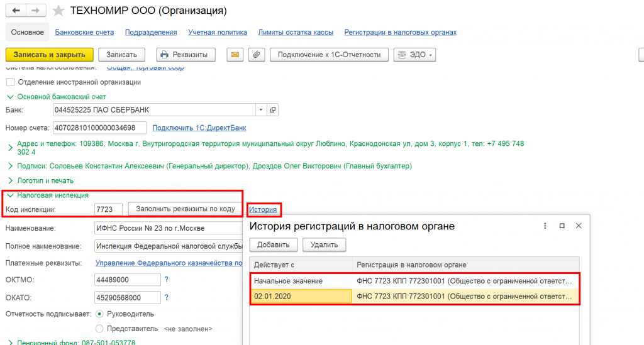644x345 pixels.
Task: Open the ЭДО dropdown button
Action: [415, 55]
